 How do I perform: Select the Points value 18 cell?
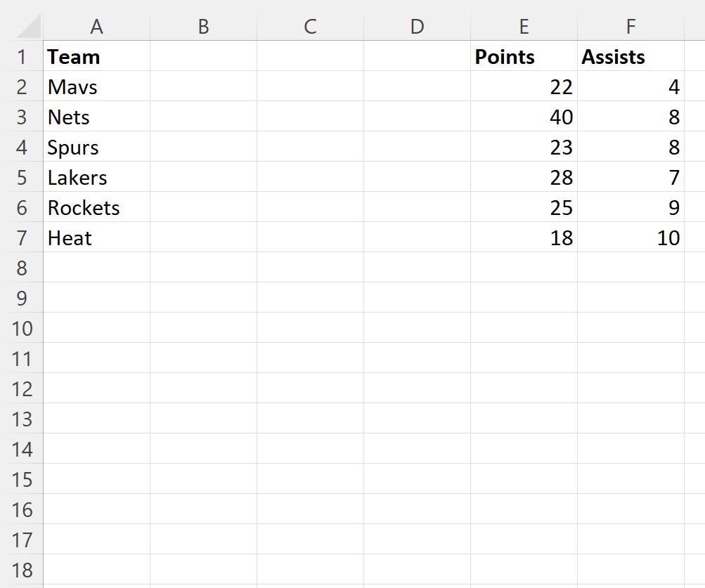524,238
